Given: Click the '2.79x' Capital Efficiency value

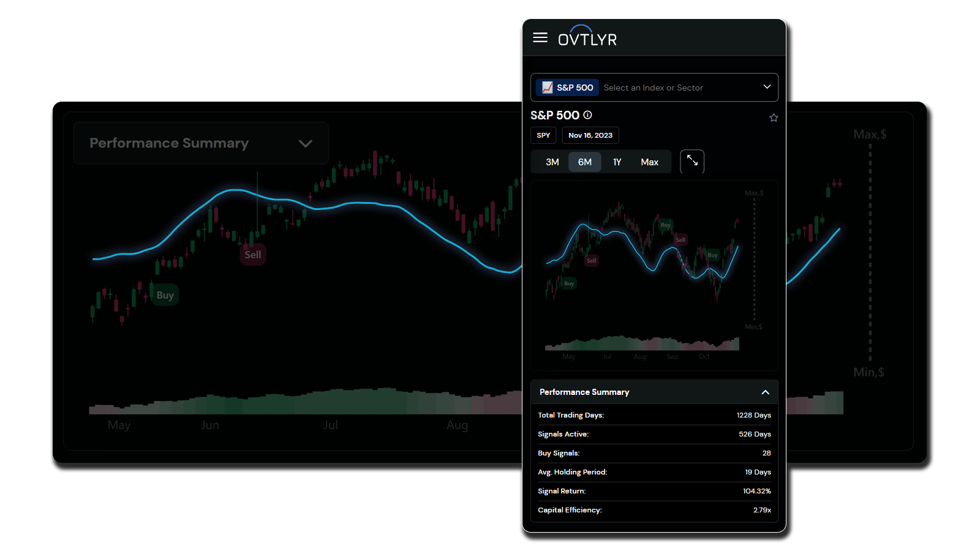Looking at the screenshot, I should pos(762,510).
